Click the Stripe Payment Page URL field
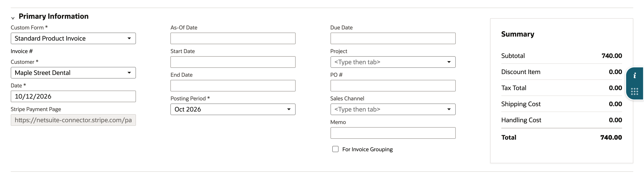Viewport: 644px width, 174px height. (73, 120)
